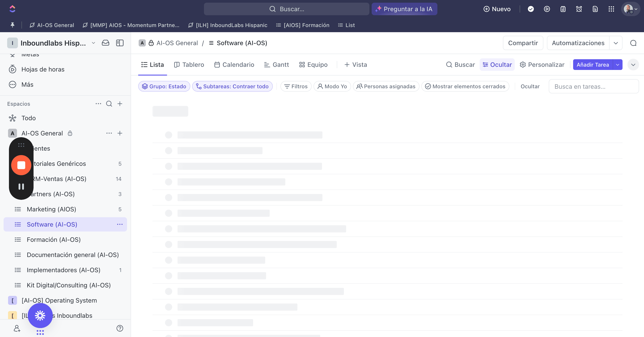This screenshot has width=644, height=337.
Task: Search spaces with the magnifier icon
Action: tap(109, 104)
